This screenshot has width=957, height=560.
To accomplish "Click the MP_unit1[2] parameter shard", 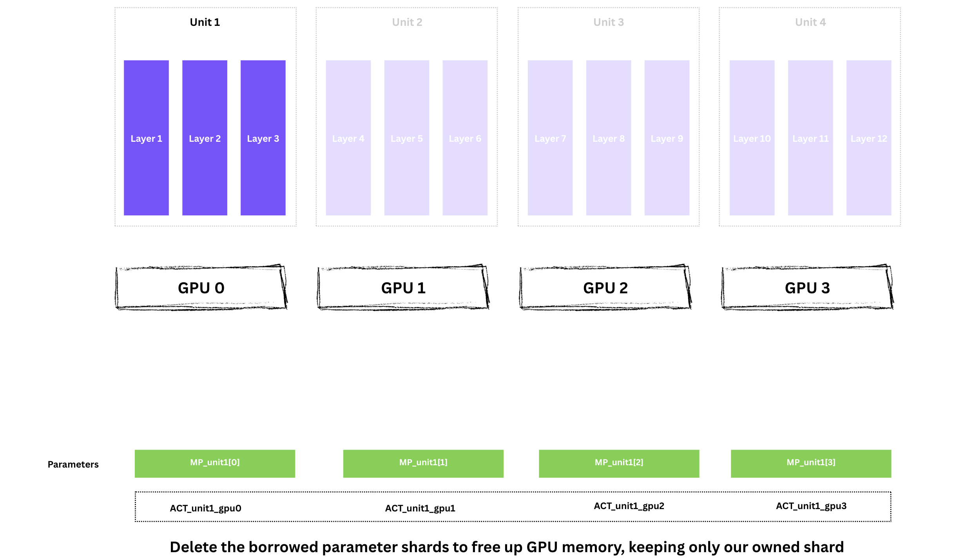I will tap(619, 463).
